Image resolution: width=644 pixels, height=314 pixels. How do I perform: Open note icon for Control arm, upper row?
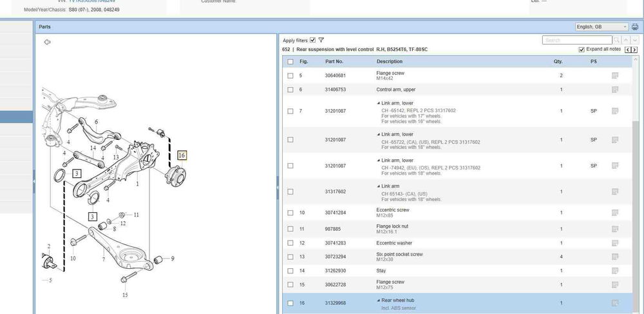click(x=615, y=90)
